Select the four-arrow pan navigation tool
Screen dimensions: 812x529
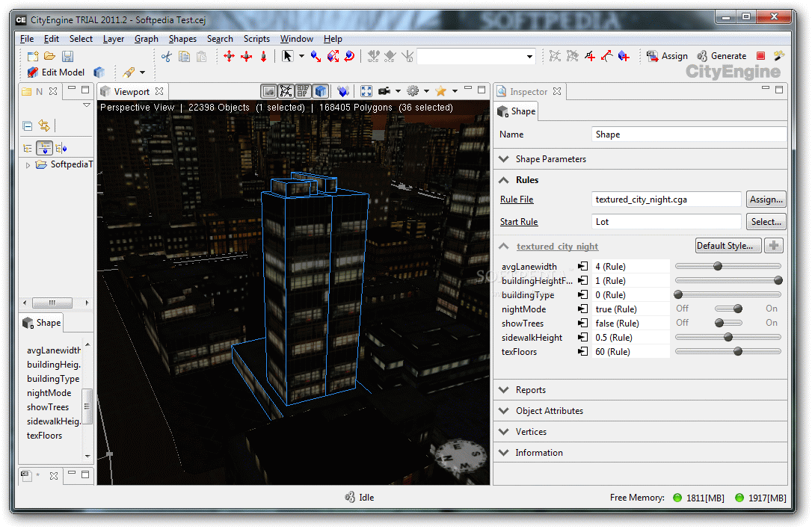tap(229, 57)
